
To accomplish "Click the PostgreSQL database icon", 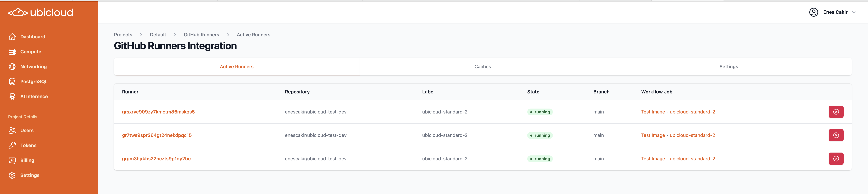I will tap(12, 82).
